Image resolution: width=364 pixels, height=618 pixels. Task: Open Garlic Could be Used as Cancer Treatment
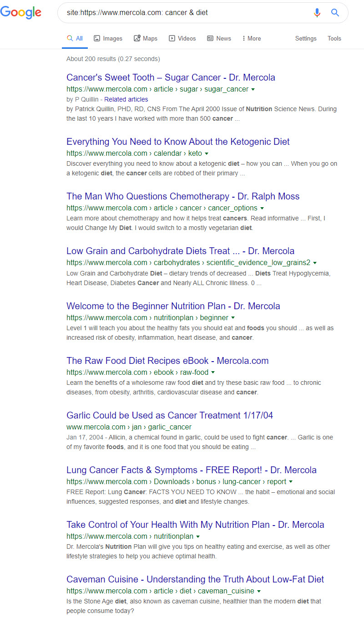pyautogui.click(x=170, y=415)
